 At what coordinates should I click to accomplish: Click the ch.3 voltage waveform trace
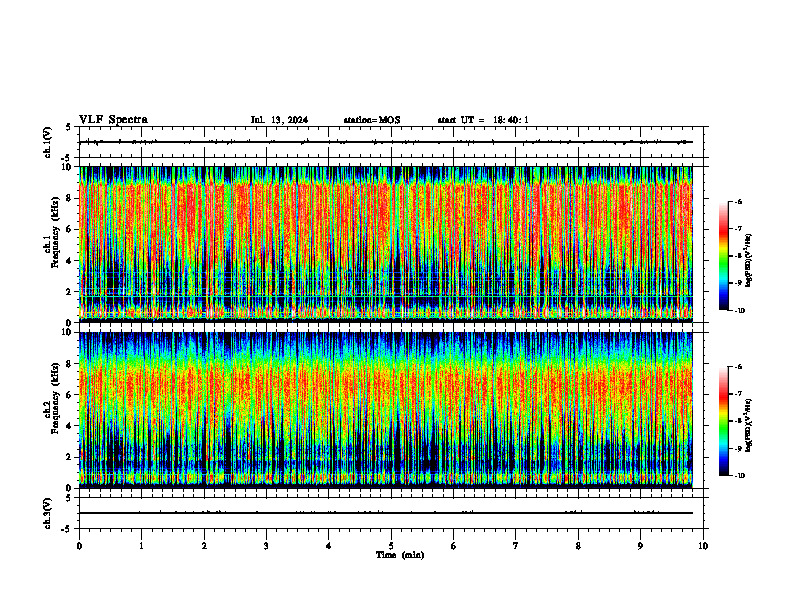tap(386, 513)
